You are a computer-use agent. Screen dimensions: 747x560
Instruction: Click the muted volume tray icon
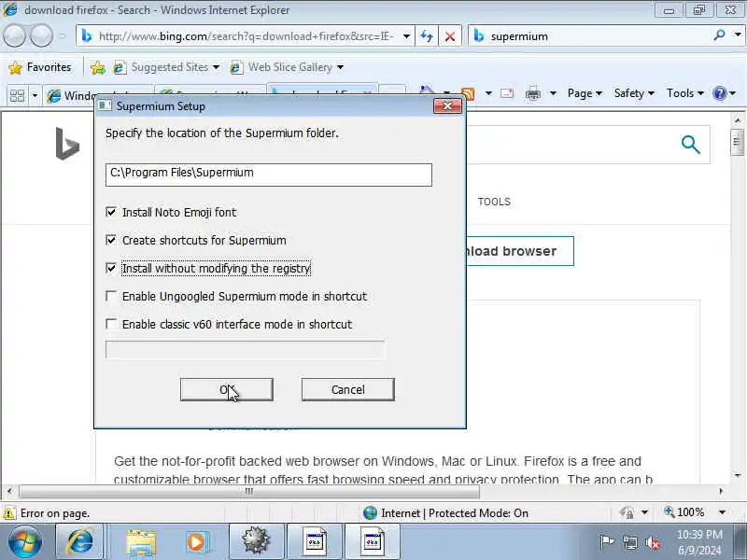[x=652, y=543]
